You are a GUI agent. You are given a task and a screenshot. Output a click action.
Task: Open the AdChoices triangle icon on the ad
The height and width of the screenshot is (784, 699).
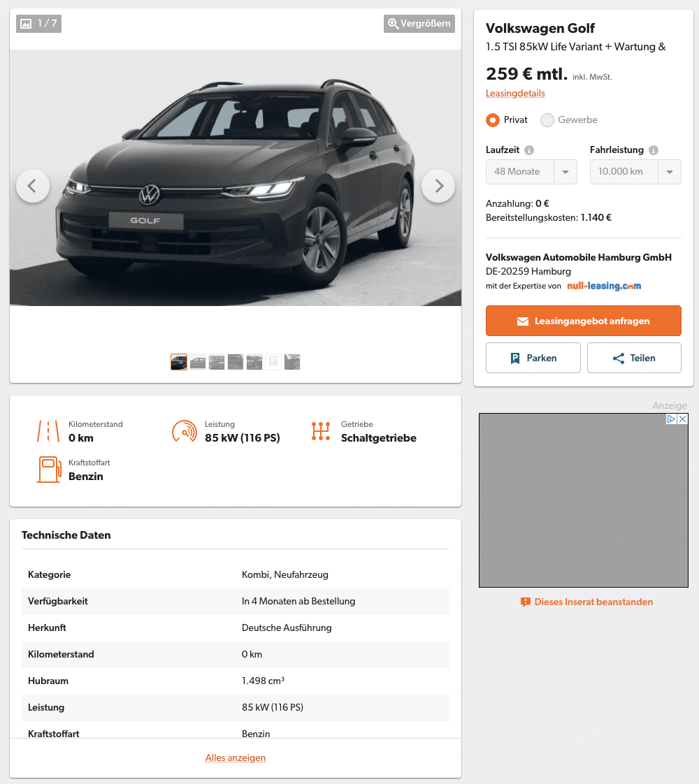click(672, 419)
